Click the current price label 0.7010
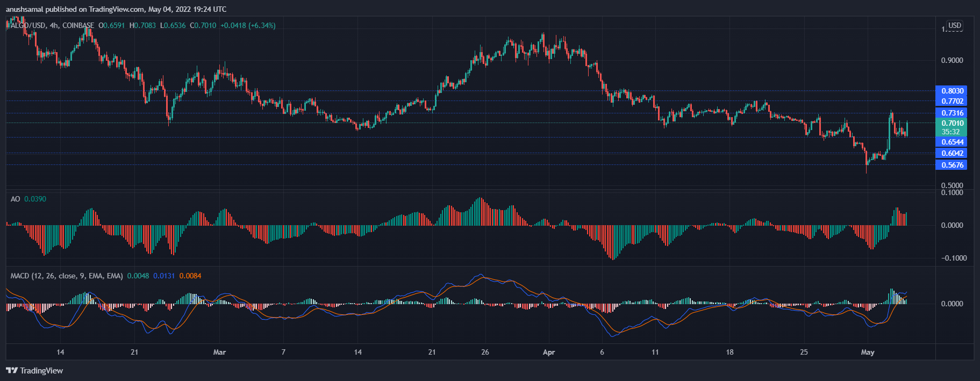Screen dimensions: 980x381 (952, 123)
